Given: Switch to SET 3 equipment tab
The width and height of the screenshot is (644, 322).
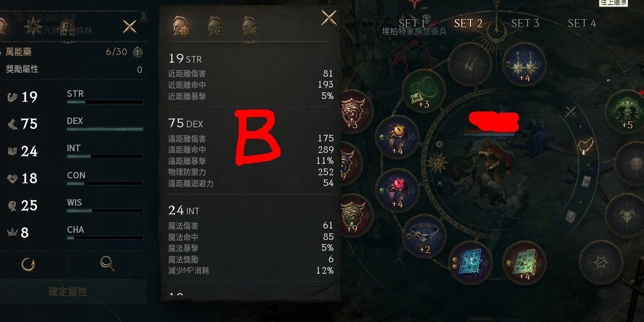Looking at the screenshot, I should (x=525, y=23).
